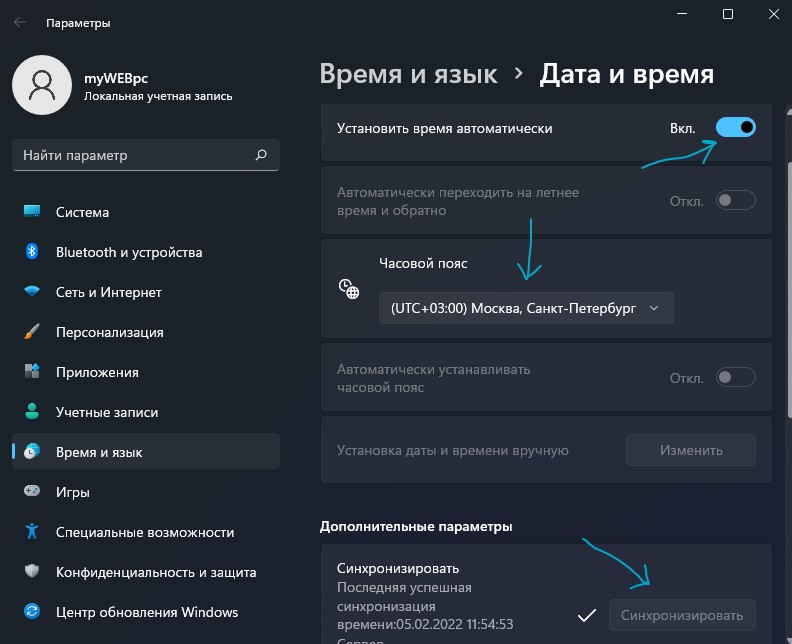This screenshot has width=792, height=644.
Task: Click the myWEBpc user avatar
Action: pos(42,85)
